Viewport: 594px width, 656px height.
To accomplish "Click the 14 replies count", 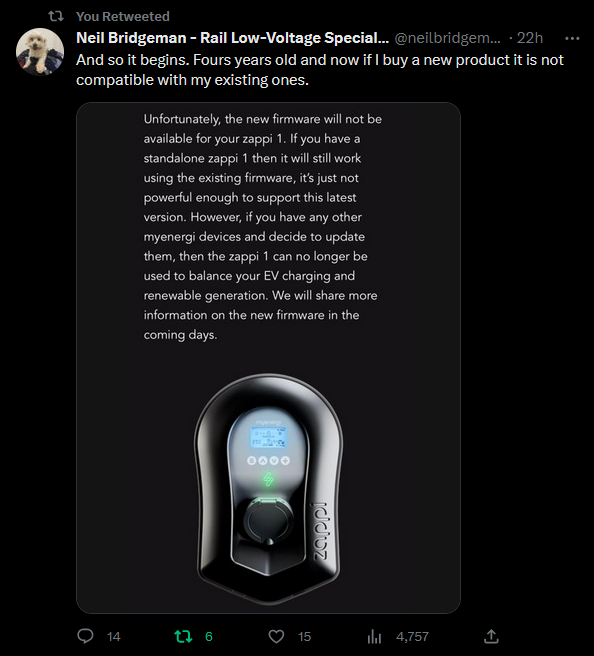I will pos(113,637).
